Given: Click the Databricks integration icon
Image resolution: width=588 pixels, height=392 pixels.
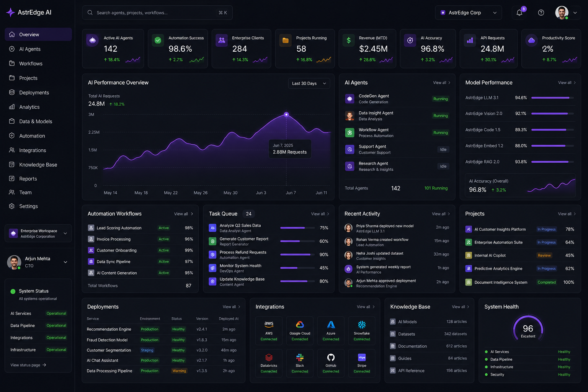Looking at the screenshot, I should [x=269, y=357].
